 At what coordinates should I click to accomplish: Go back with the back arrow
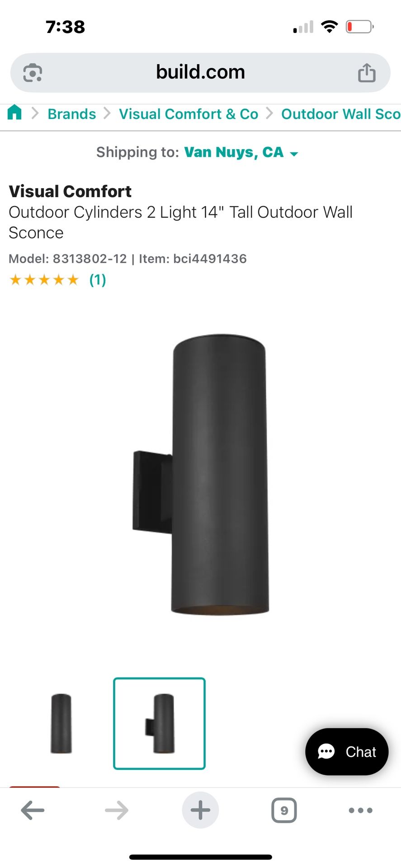tap(33, 810)
